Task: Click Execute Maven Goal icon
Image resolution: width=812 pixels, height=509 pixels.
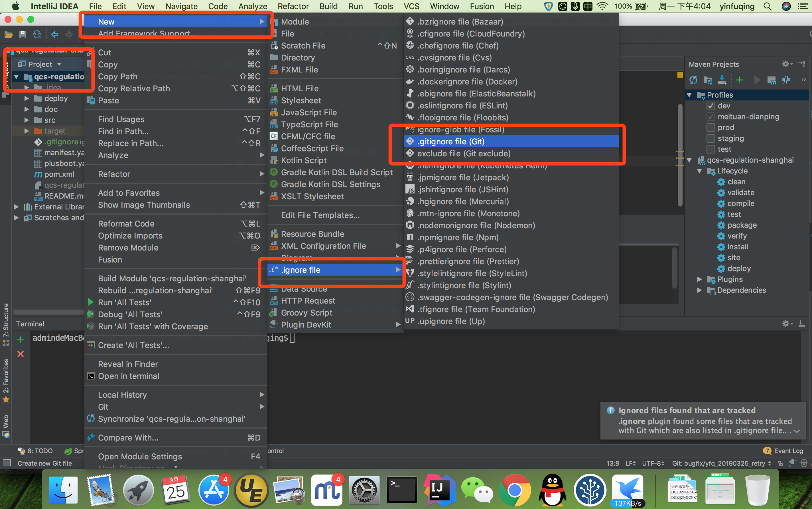Action: [771, 80]
